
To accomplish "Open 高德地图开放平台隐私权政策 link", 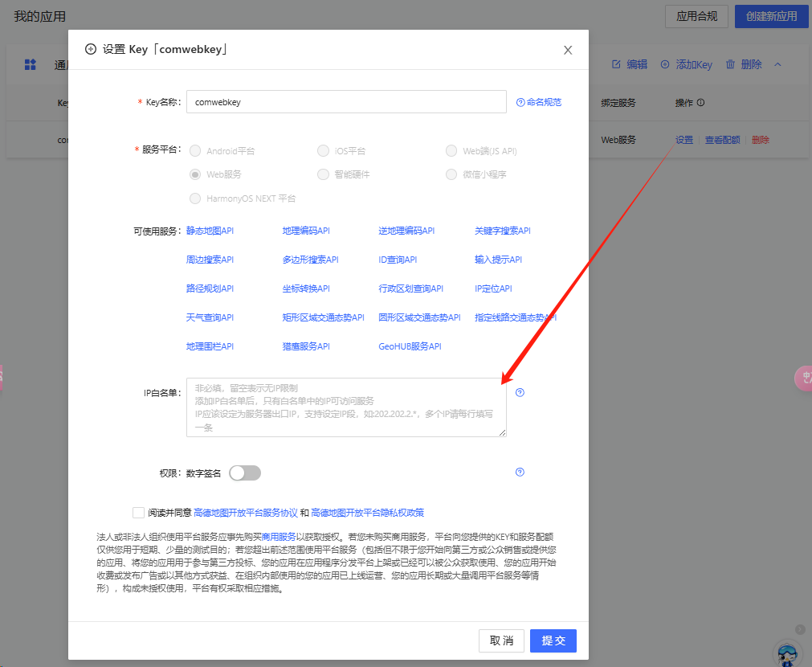I will pos(368,513).
